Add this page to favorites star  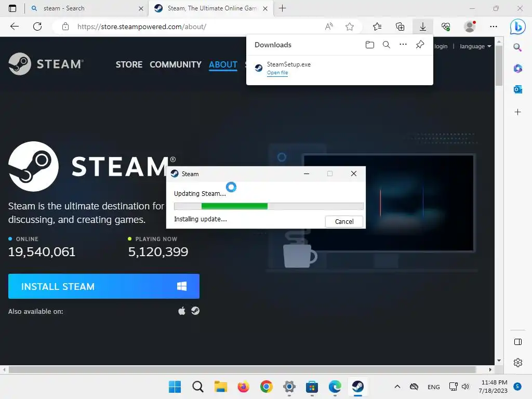click(350, 26)
